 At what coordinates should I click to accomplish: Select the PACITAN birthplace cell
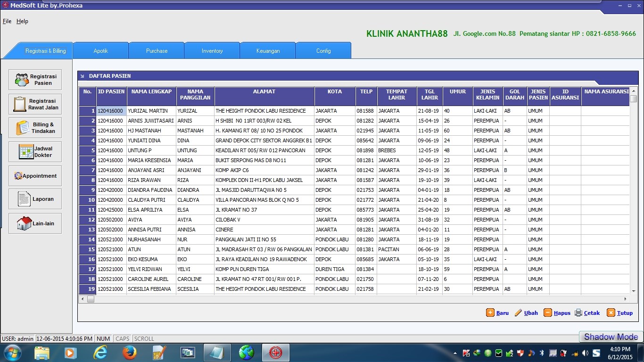coord(396,249)
